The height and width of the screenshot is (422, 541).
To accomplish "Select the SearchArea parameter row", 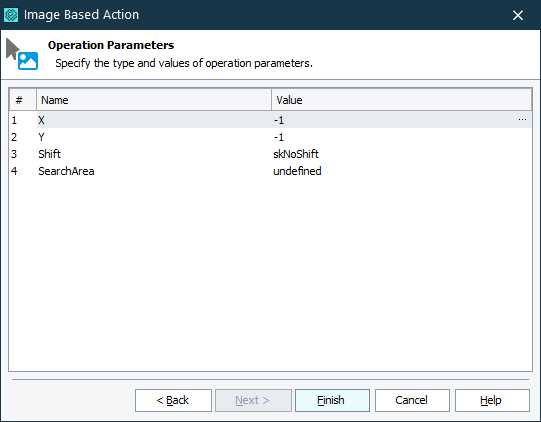I will click(270, 171).
